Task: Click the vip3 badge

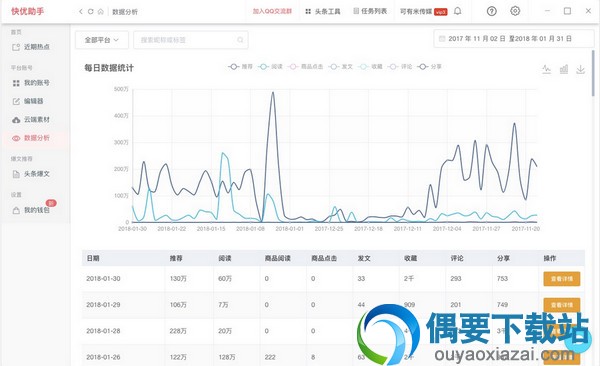Action: click(441, 12)
